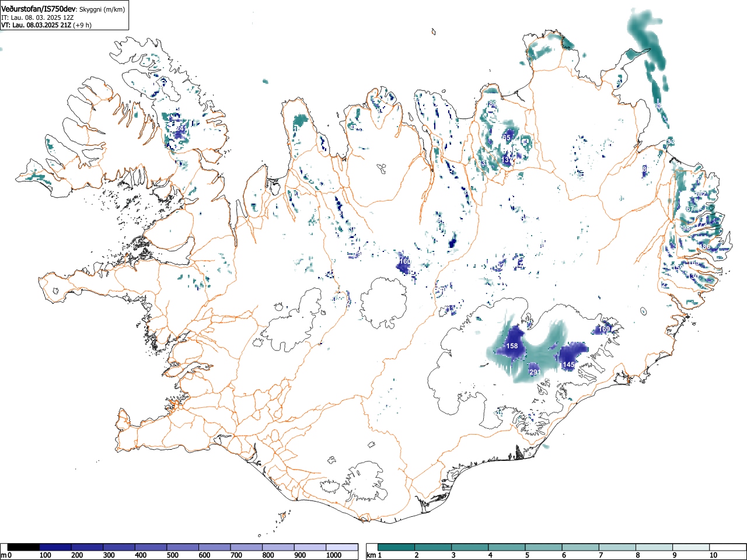Click the 160 visibility value in central highlands
This screenshot has height=560, width=747.
(404, 262)
